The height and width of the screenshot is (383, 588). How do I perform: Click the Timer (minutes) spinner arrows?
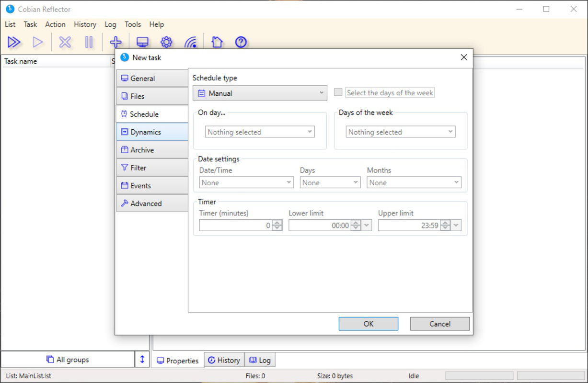pyautogui.click(x=277, y=225)
